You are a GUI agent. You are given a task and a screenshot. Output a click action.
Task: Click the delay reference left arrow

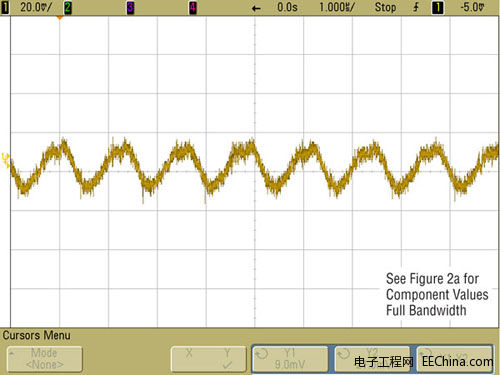pos(256,8)
